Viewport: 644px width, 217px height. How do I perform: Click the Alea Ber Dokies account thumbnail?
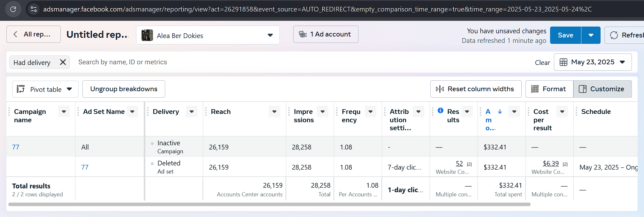pyautogui.click(x=147, y=35)
